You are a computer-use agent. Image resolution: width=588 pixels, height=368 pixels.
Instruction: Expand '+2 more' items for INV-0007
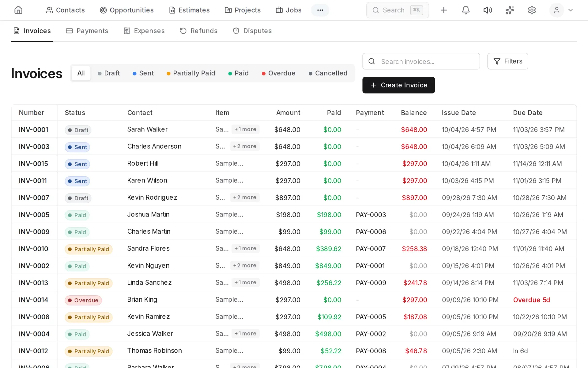(245, 197)
